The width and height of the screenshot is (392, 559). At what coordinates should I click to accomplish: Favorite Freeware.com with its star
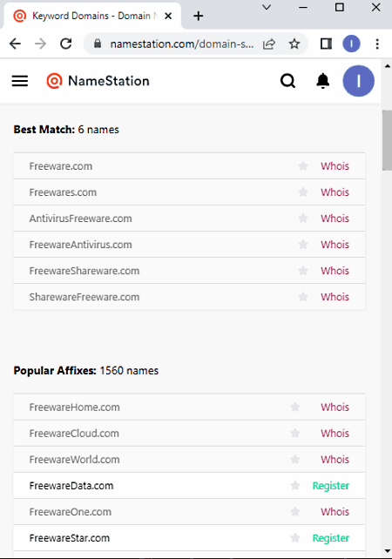[x=303, y=165]
